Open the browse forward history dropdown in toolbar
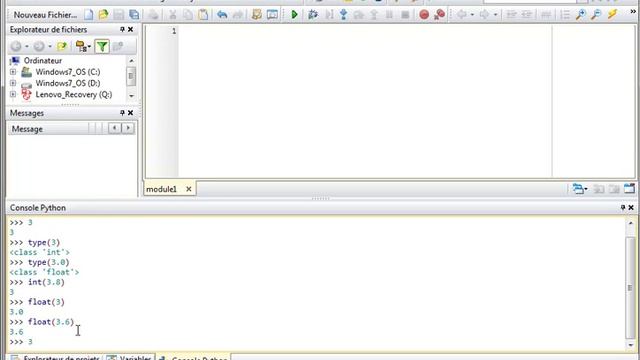The height and width of the screenshot is (360, 640). 496,15
